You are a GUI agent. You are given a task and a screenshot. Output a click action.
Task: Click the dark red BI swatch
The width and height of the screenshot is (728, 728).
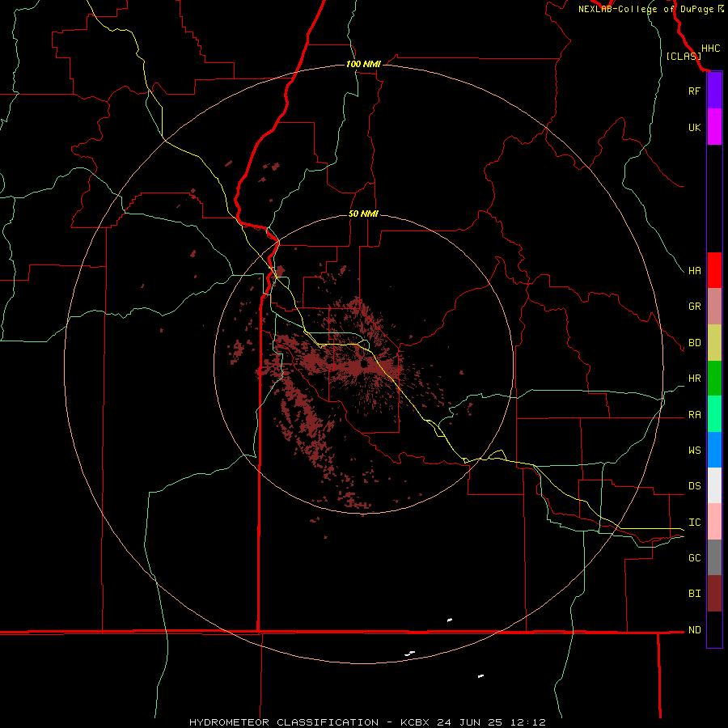(714, 594)
